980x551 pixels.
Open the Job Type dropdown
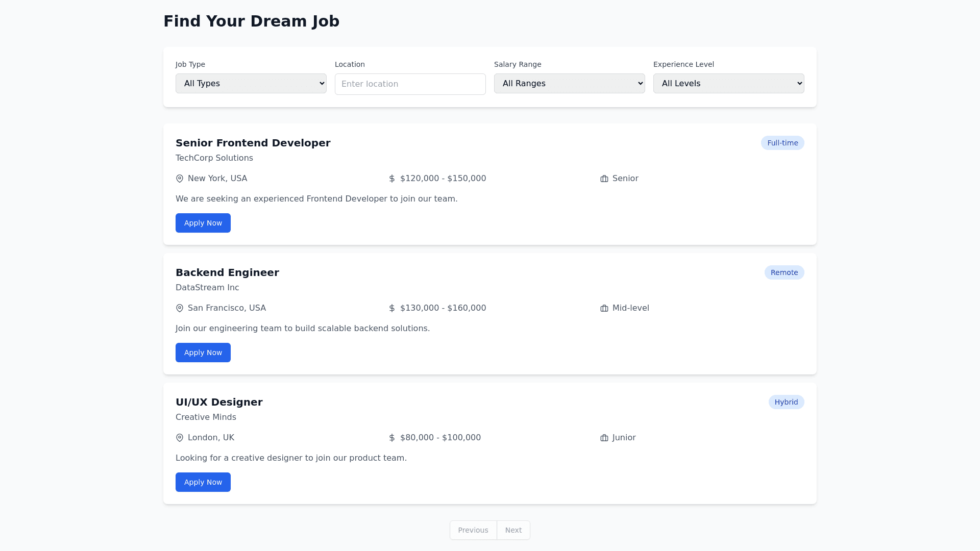[251, 84]
